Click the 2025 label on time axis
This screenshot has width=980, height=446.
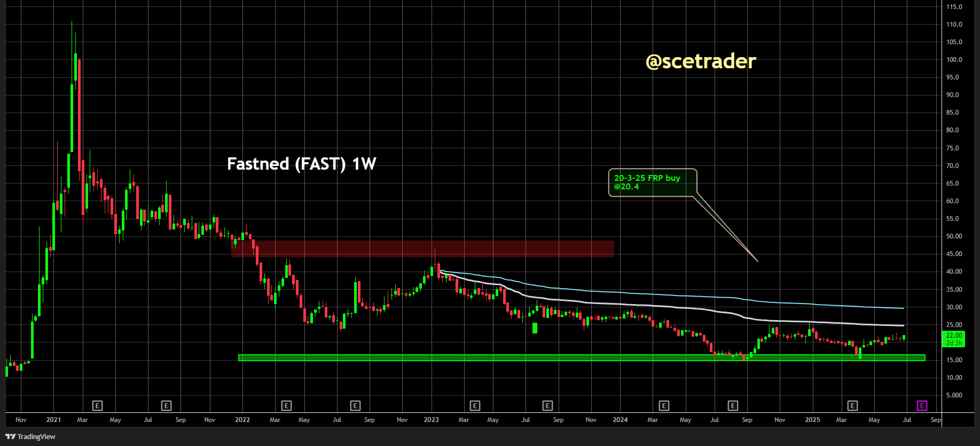(812, 420)
